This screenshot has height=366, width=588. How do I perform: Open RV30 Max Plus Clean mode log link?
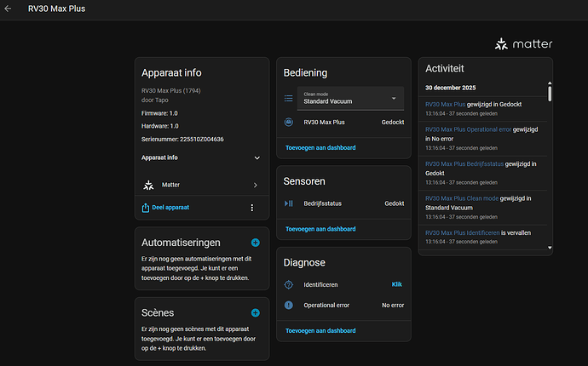[462, 198]
